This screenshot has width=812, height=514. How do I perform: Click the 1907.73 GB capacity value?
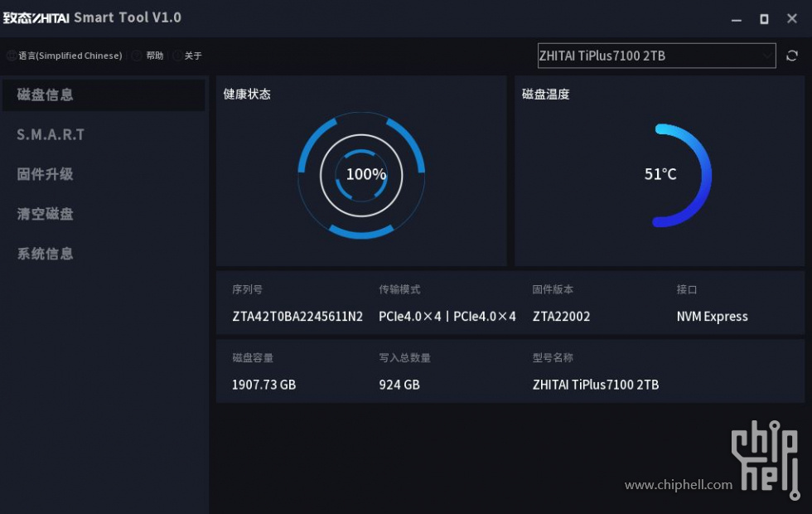[263, 385]
